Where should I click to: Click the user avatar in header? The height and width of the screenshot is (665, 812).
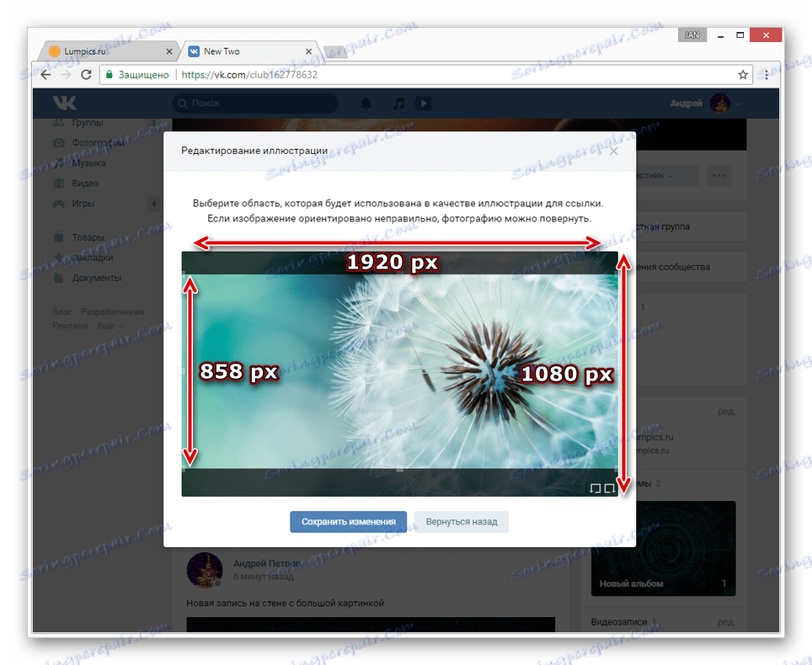(720, 104)
